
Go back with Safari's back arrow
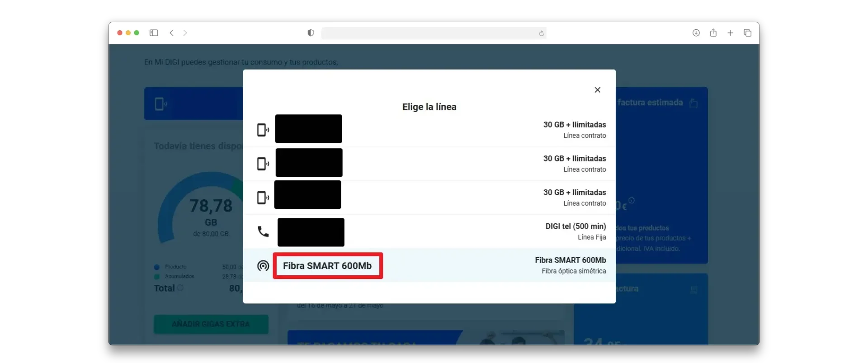click(172, 33)
